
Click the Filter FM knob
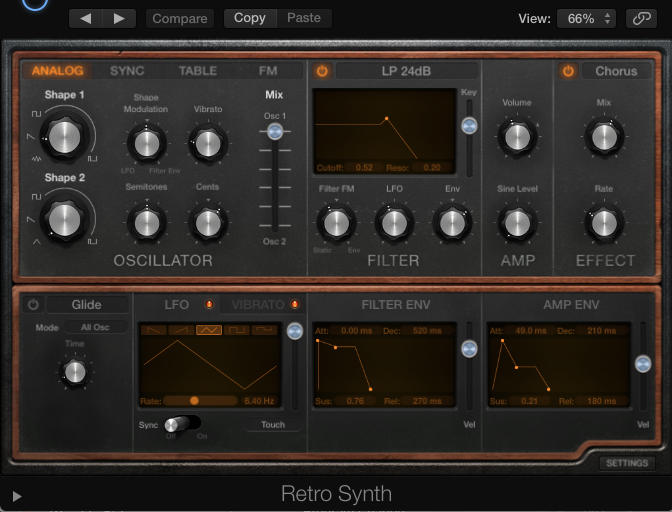[x=336, y=223]
